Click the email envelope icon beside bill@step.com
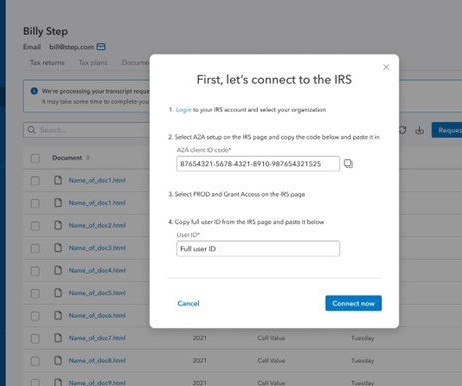This screenshot has width=462, height=386. point(101,47)
